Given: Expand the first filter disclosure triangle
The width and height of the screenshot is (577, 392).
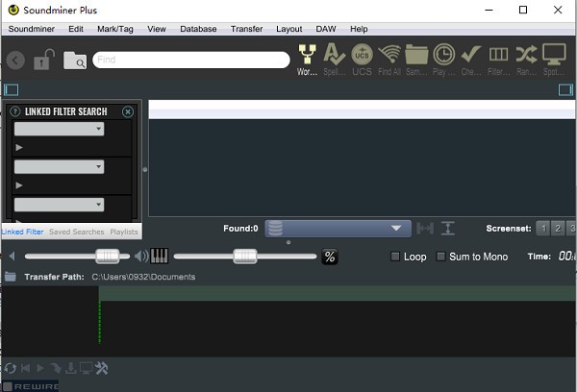Looking at the screenshot, I should (19, 147).
